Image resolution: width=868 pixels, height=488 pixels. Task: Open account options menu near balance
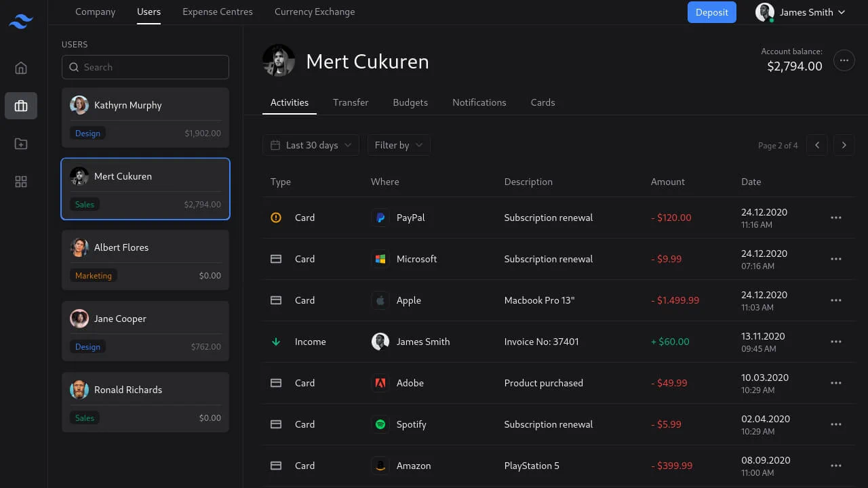tap(844, 60)
